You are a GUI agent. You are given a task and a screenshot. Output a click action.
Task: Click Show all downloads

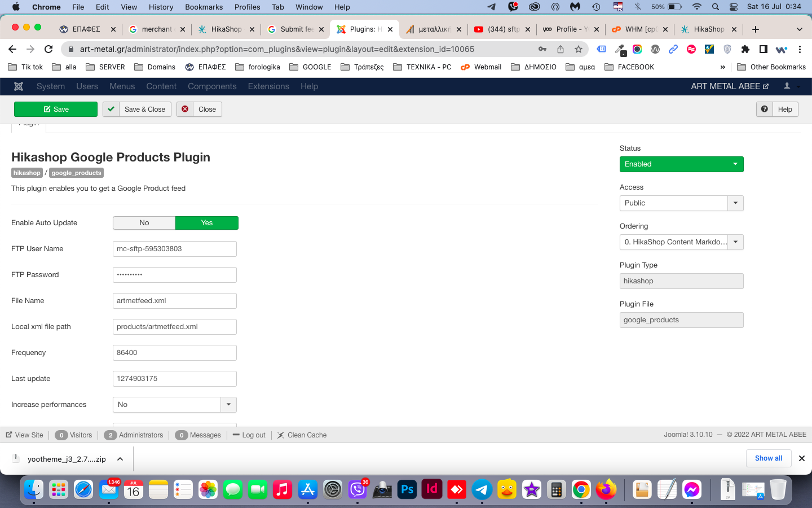(x=769, y=458)
